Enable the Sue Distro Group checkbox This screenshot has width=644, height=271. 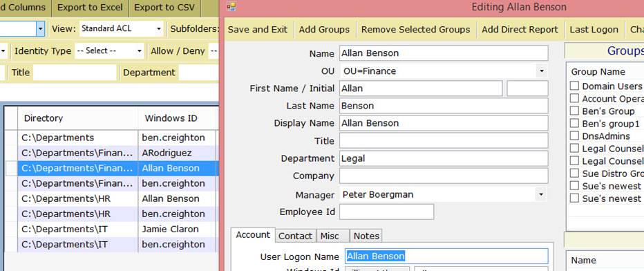(x=575, y=174)
